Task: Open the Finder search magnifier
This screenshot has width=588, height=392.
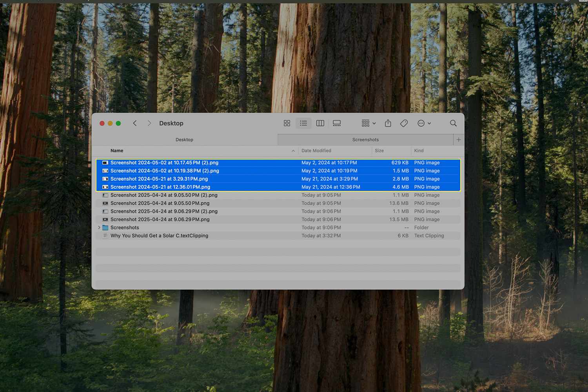Action: click(453, 123)
